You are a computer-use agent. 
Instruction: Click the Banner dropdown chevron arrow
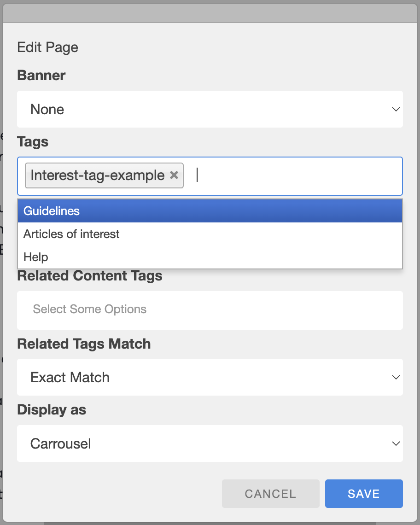[x=396, y=109]
